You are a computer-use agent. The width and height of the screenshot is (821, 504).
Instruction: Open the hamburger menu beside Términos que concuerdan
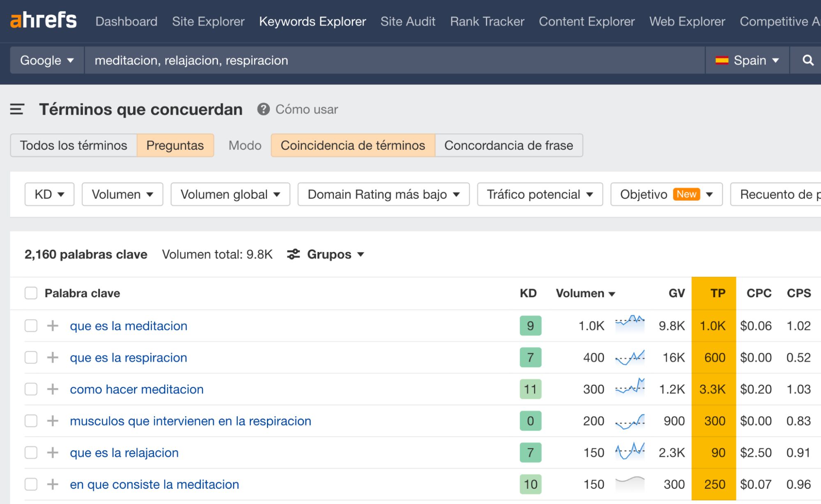point(16,109)
